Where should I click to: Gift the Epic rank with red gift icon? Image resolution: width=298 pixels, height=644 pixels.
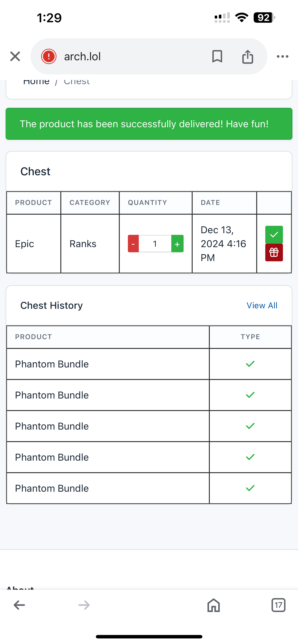tap(274, 252)
